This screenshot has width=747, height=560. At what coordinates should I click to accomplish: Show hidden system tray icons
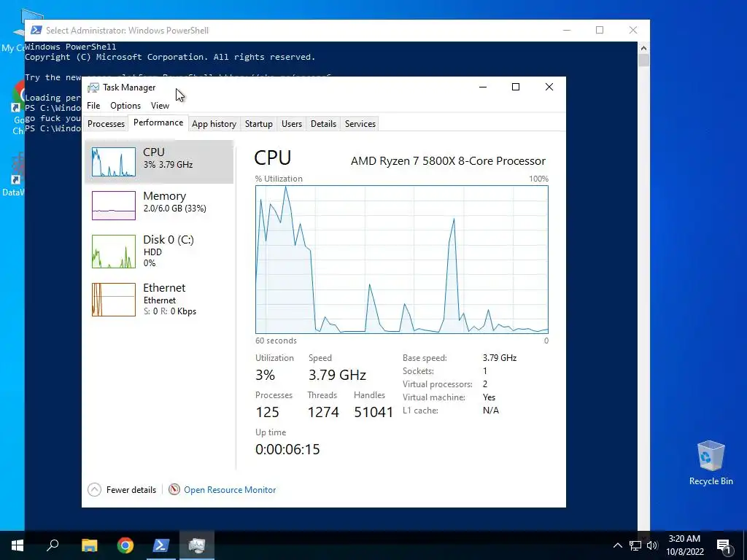pos(617,545)
